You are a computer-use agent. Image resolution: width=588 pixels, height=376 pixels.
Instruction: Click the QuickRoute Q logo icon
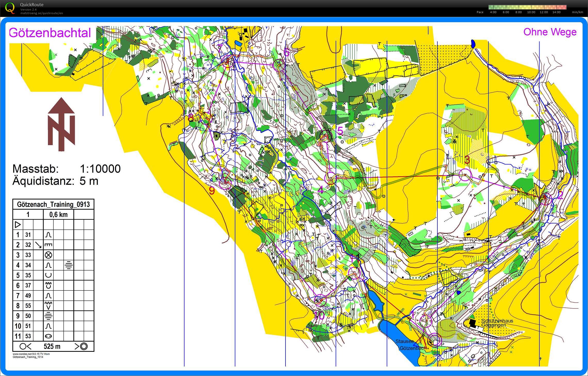(x=10, y=7)
